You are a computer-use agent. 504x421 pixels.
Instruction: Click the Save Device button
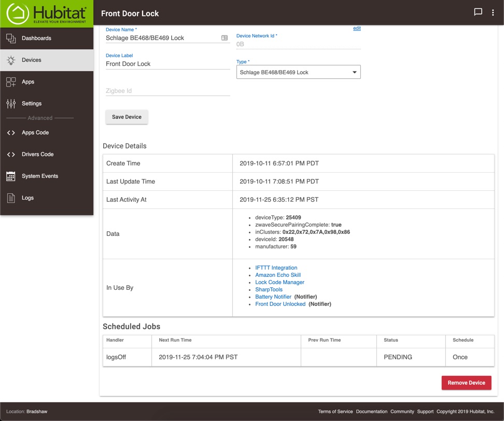click(127, 117)
